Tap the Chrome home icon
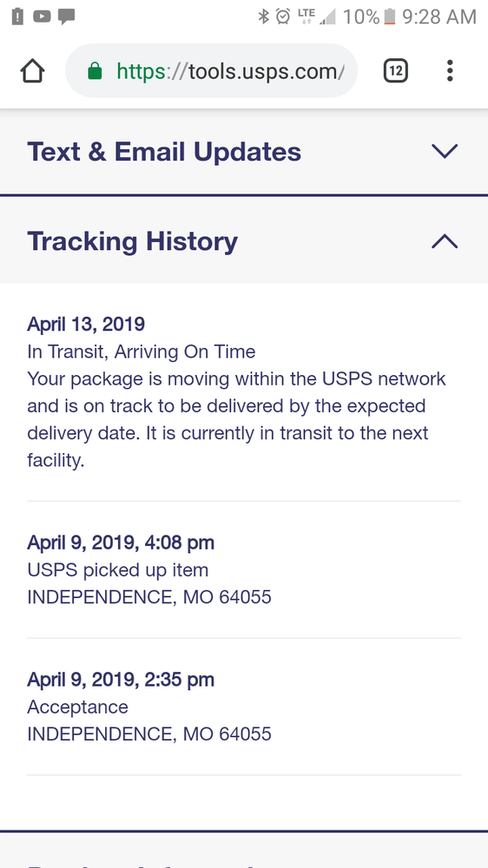488x868 pixels. point(32,71)
